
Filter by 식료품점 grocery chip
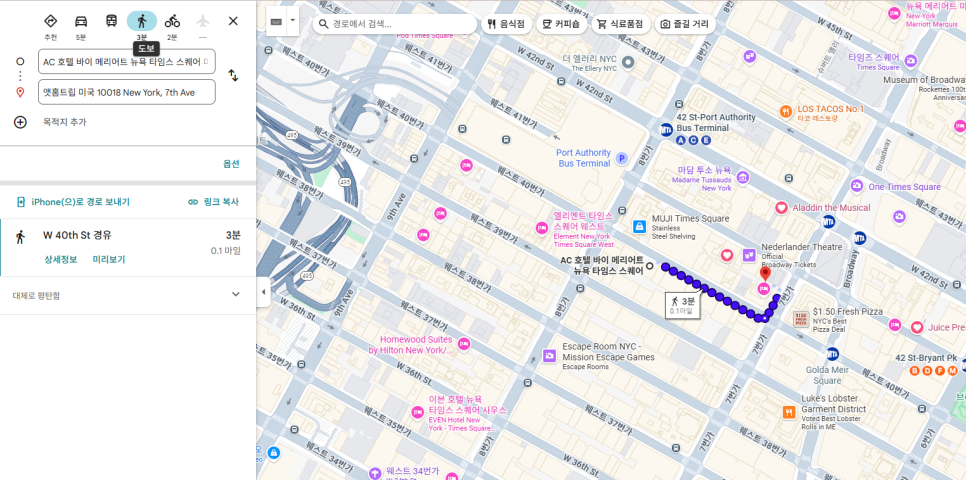pyautogui.click(x=620, y=24)
